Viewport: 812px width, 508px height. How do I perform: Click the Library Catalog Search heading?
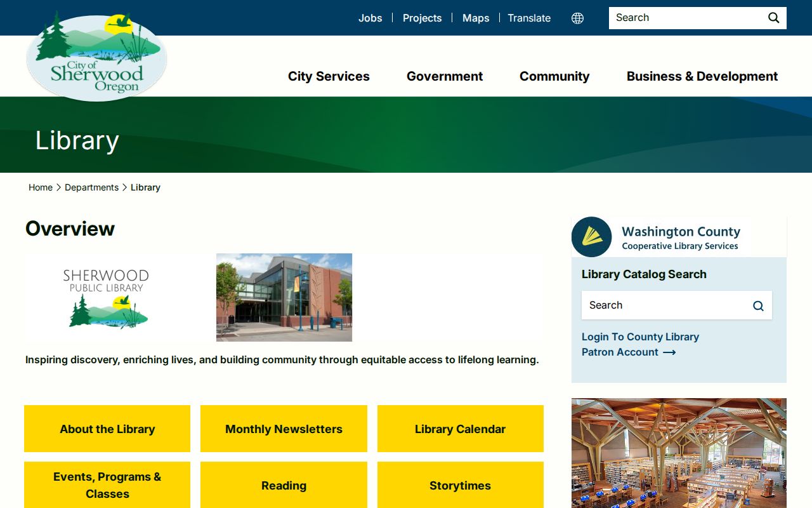click(644, 274)
